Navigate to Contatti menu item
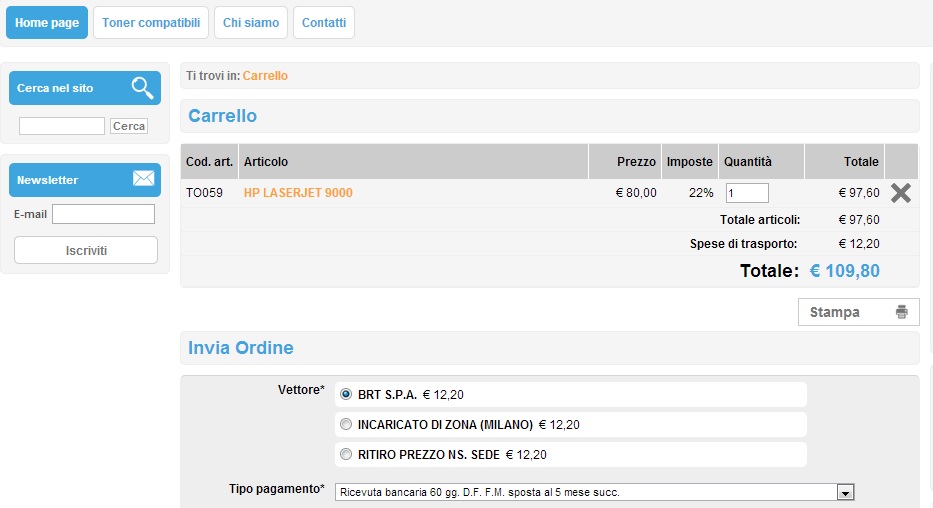The image size is (933, 508). pos(324,23)
